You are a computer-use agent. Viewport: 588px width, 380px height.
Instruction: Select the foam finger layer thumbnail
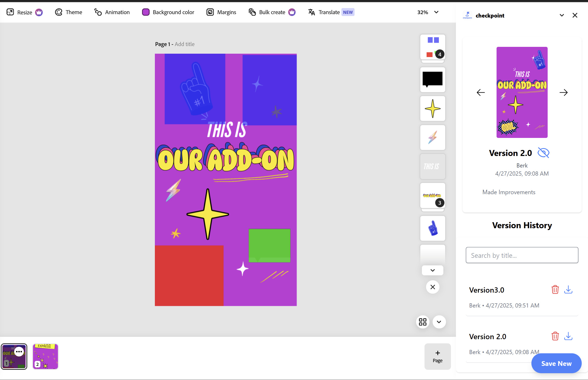tap(433, 228)
